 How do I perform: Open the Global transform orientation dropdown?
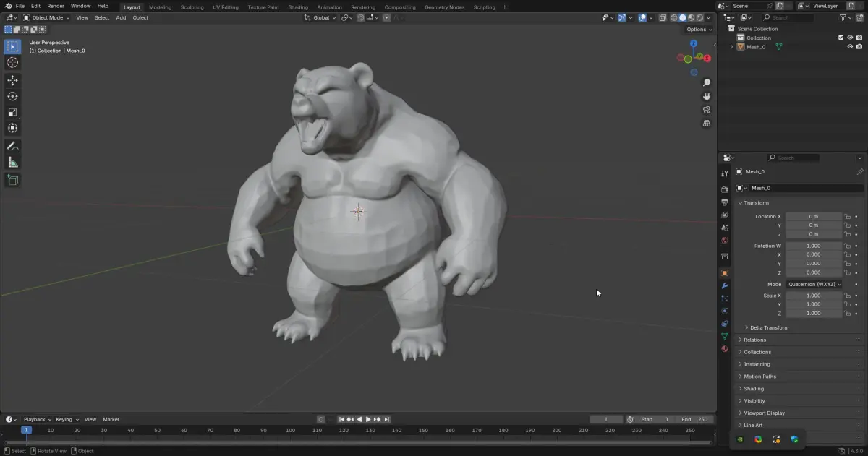[320, 17]
